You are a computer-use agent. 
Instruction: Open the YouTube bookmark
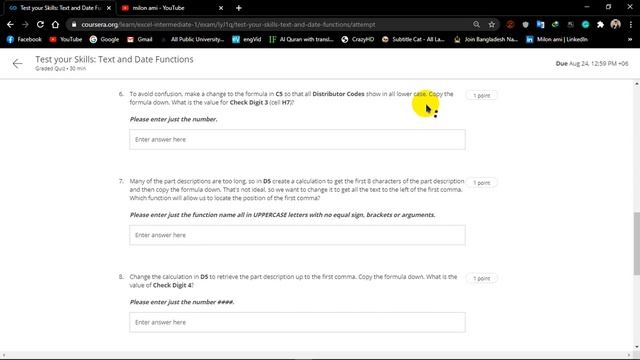(66, 39)
